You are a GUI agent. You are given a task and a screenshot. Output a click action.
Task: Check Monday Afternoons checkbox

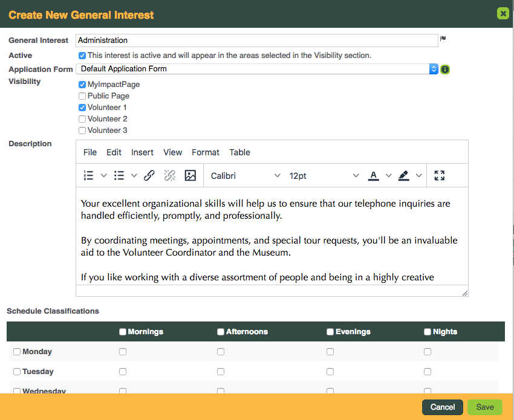[x=221, y=352]
